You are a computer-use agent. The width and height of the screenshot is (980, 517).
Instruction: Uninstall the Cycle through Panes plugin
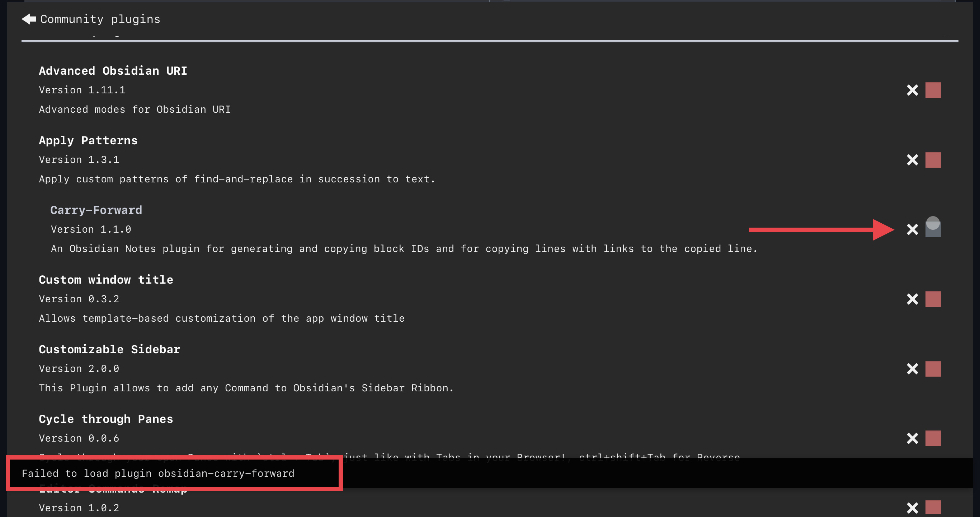click(x=912, y=439)
